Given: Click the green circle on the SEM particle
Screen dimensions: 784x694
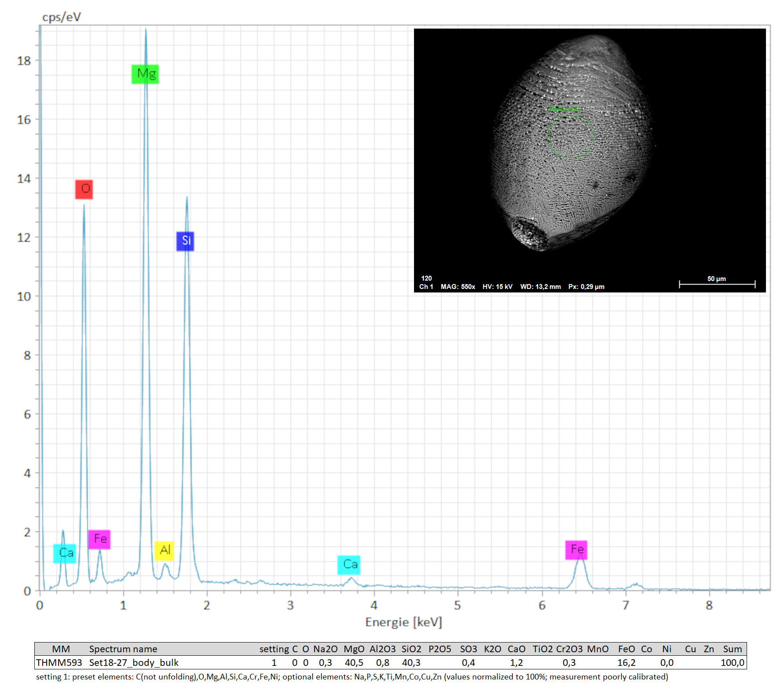Looking at the screenshot, I should pos(571,137).
